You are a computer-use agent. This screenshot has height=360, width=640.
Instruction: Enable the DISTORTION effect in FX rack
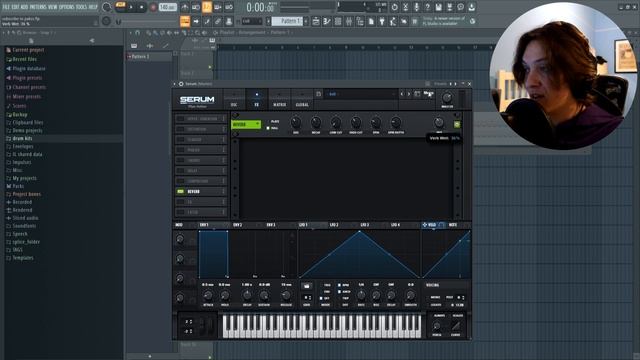point(180,129)
